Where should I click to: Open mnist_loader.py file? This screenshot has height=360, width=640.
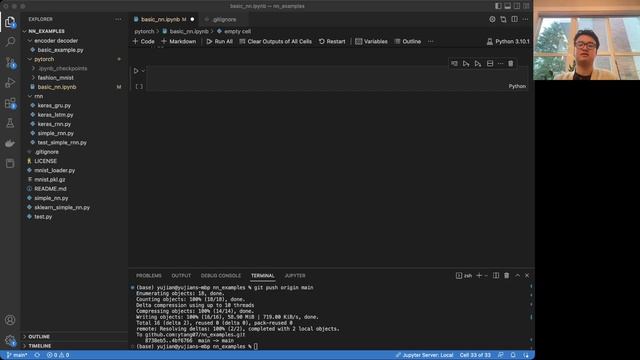[x=55, y=170]
